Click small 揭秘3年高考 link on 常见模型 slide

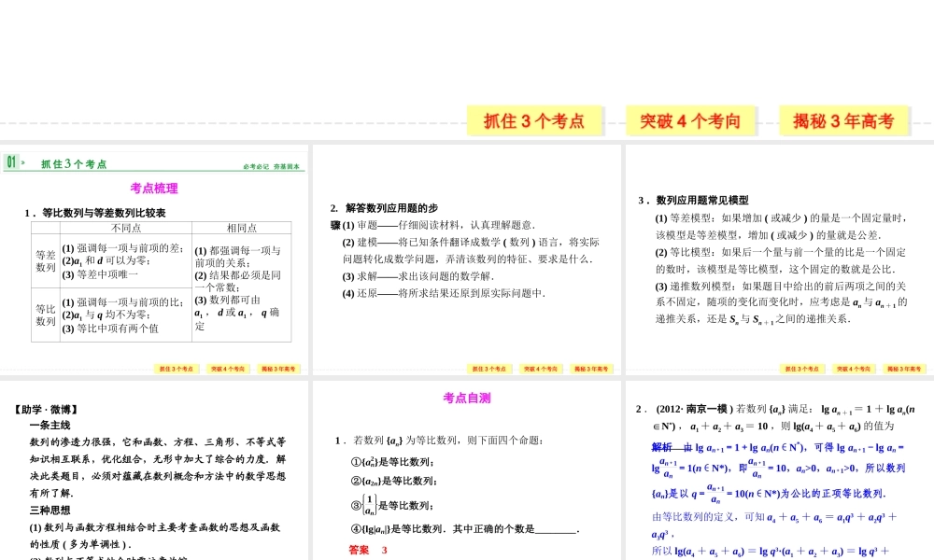(x=906, y=369)
